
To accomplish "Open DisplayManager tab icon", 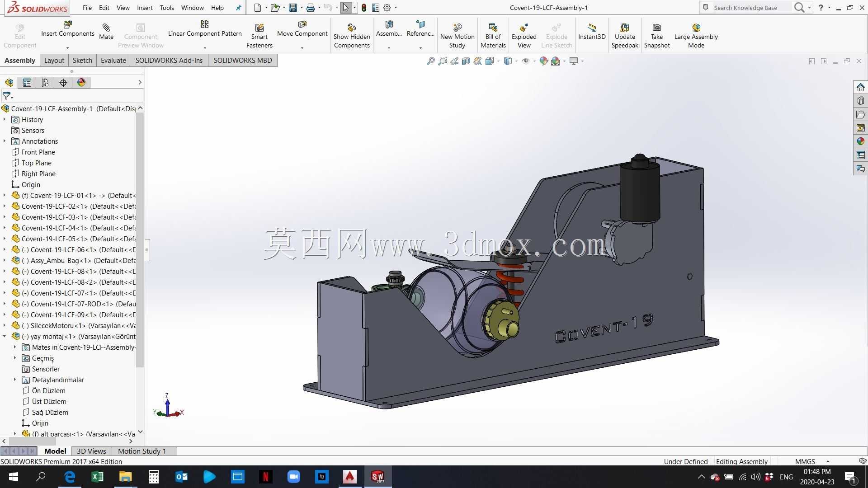I will [81, 82].
